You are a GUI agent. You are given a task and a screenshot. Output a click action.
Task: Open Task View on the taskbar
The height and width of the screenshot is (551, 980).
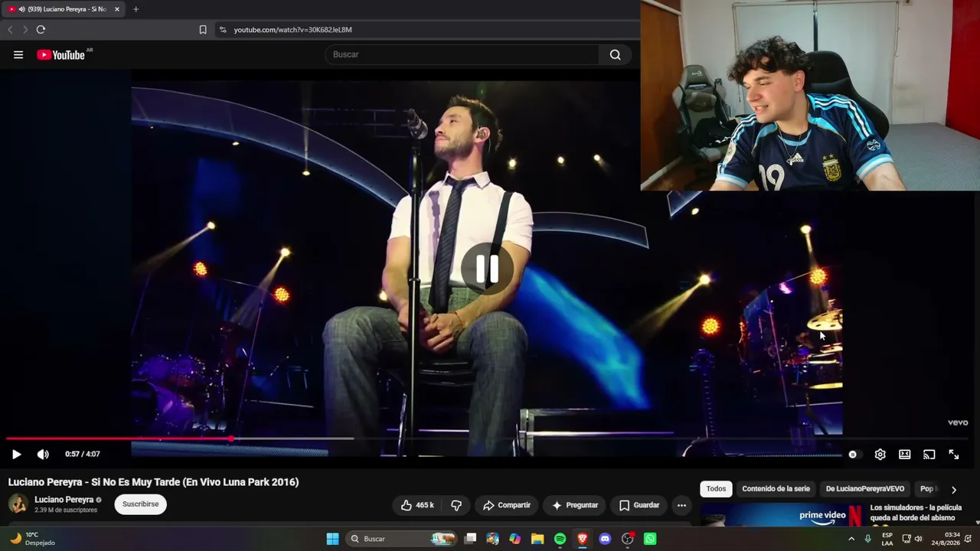pyautogui.click(x=471, y=539)
